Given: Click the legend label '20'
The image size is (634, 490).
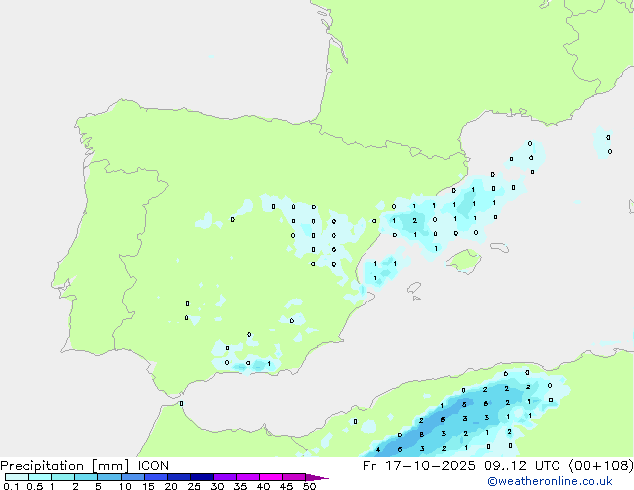Looking at the screenshot, I should (171, 486).
